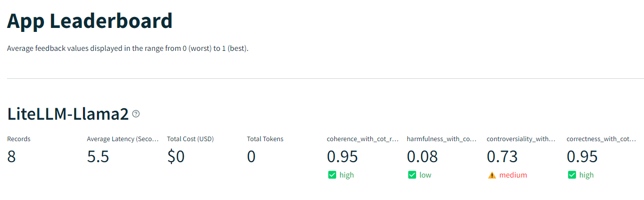
Task: Click the green check under coherence score
Action: point(332,175)
